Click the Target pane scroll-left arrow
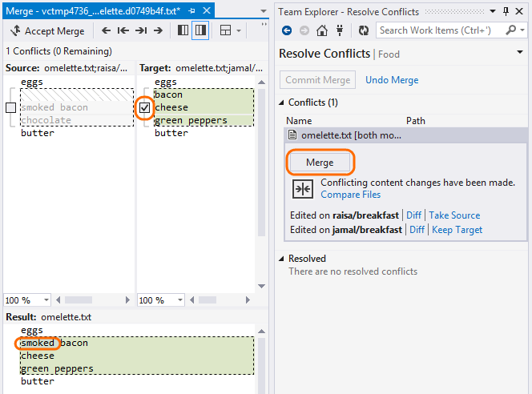 click(x=191, y=300)
